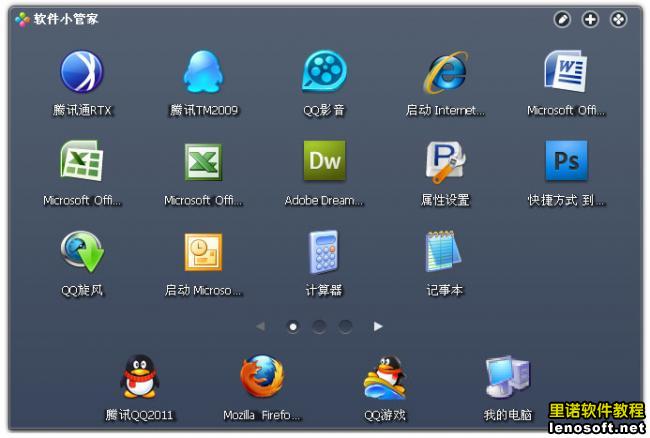Click the pencil edit button at top right
This screenshot has width=650, height=438.
point(562,19)
